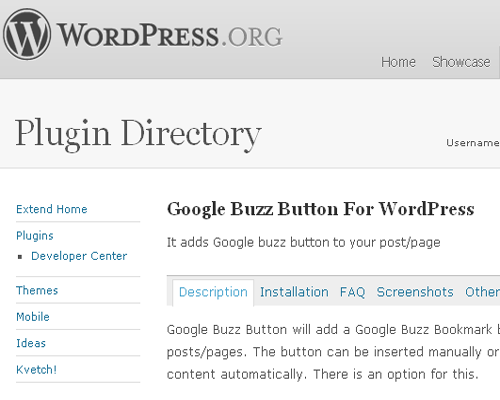Click the Google Buzz Button For WordPress title

[x=320, y=209]
